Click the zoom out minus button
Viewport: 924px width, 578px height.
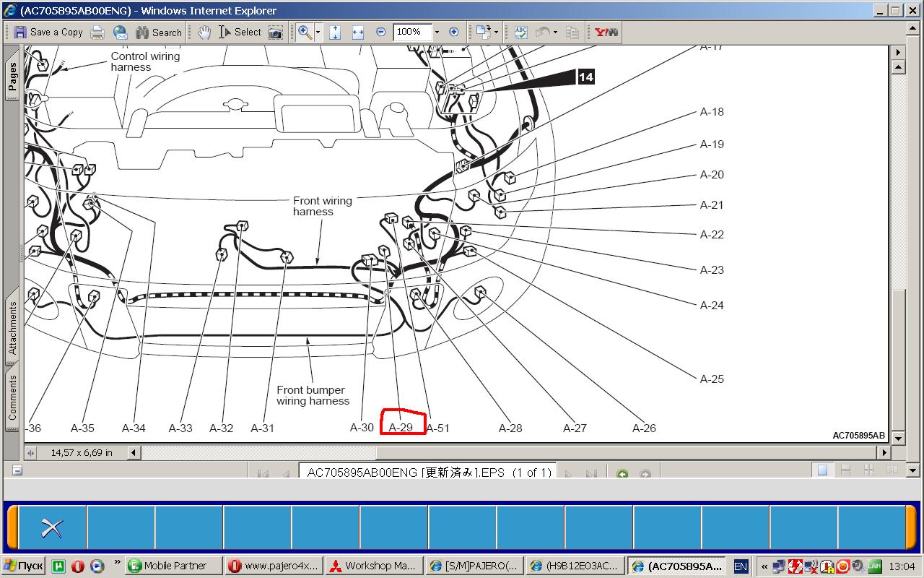coord(380,32)
